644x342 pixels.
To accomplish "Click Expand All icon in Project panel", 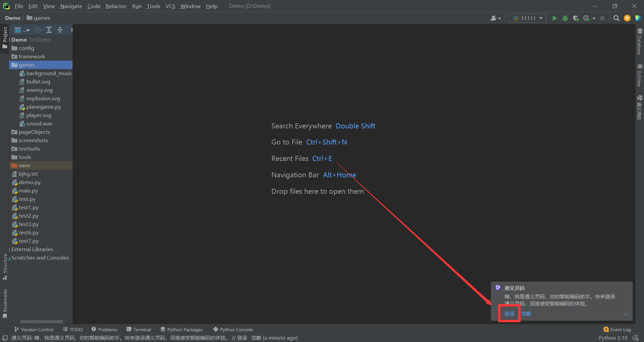I will pyautogui.click(x=49, y=30).
